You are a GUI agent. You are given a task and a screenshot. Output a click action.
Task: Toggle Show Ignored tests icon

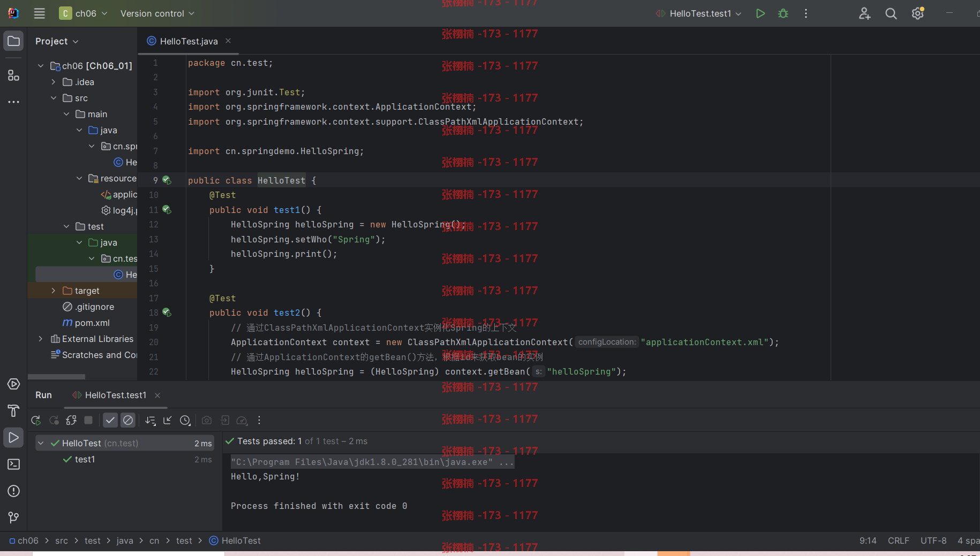point(128,421)
